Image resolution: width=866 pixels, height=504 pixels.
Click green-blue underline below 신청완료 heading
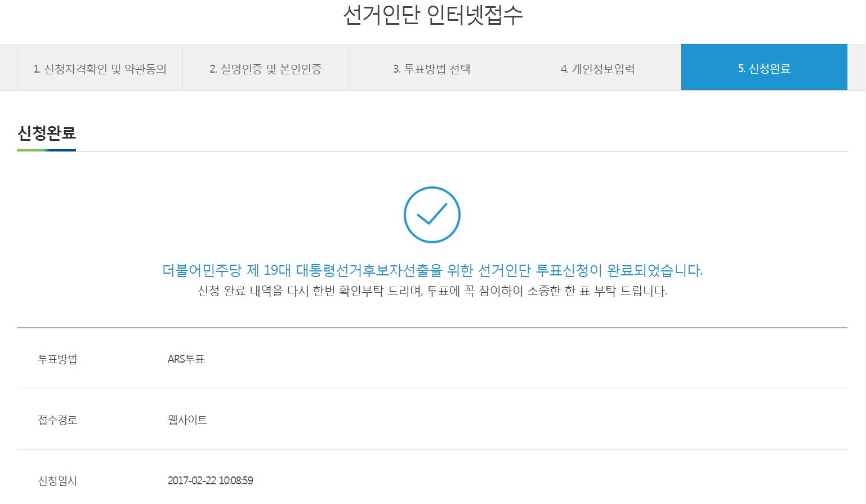click(x=47, y=150)
